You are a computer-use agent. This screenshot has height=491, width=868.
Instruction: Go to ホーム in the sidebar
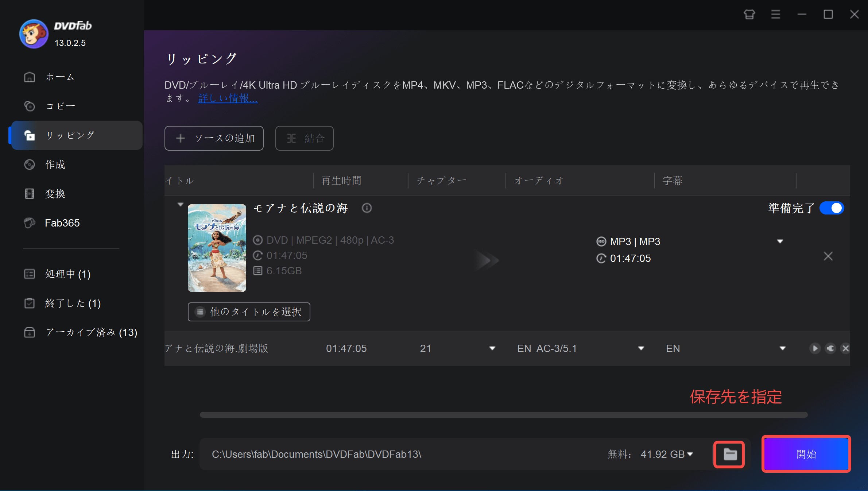pyautogui.click(x=77, y=77)
